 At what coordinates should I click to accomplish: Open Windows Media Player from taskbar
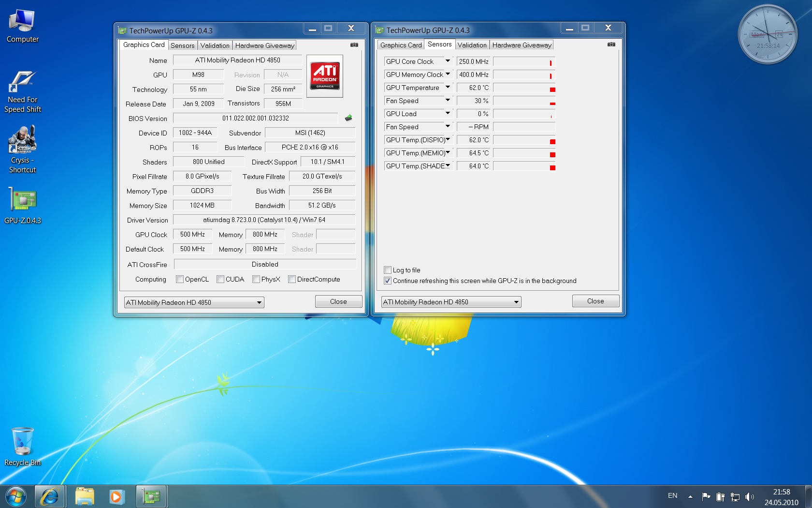click(x=116, y=496)
